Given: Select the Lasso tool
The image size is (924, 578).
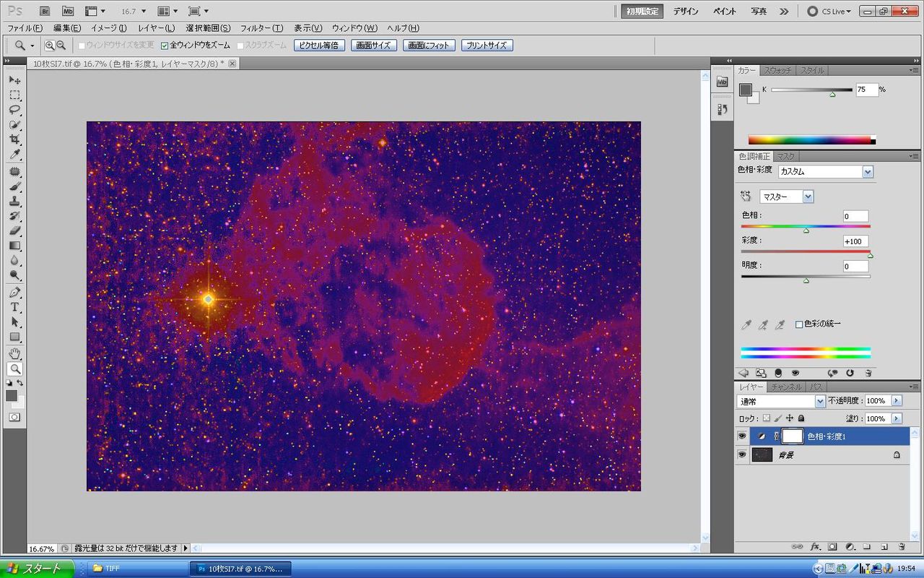Looking at the screenshot, I should pos(14,110).
